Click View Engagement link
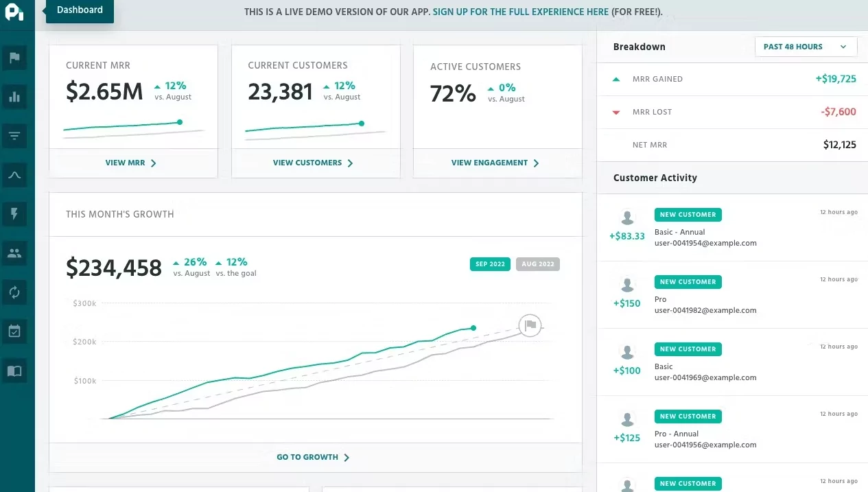The image size is (868, 492). pyautogui.click(x=495, y=163)
